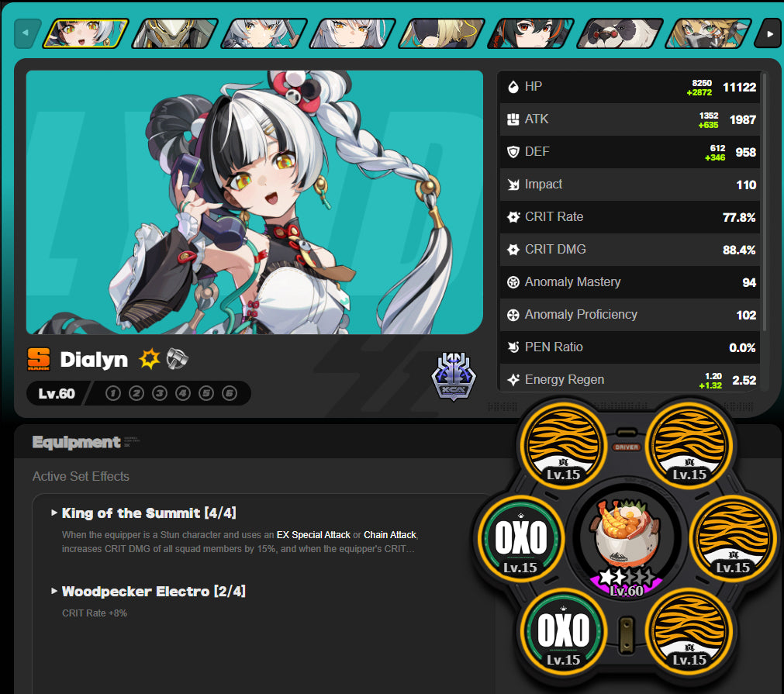Open the center W-Engine bowl, Lv.60

pyautogui.click(x=627, y=543)
